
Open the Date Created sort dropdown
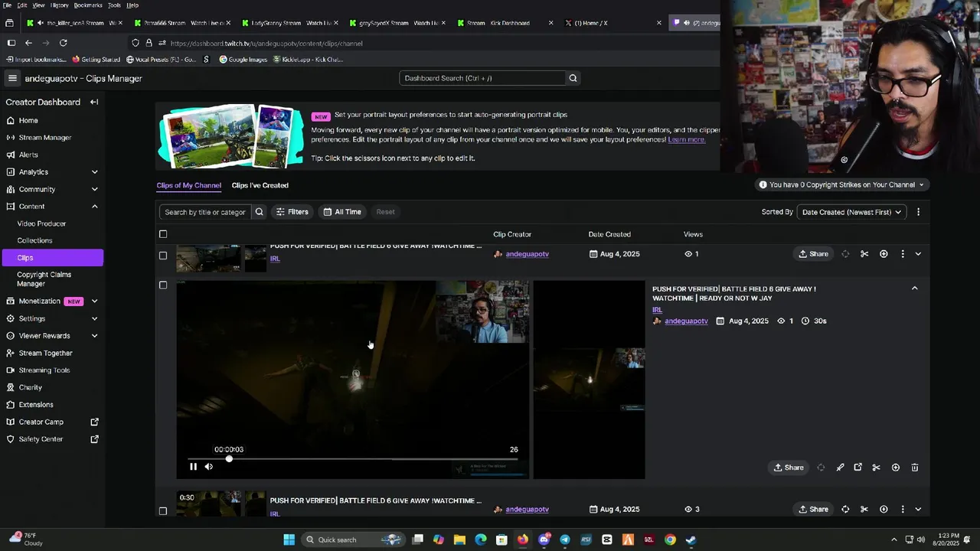(851, 212)
